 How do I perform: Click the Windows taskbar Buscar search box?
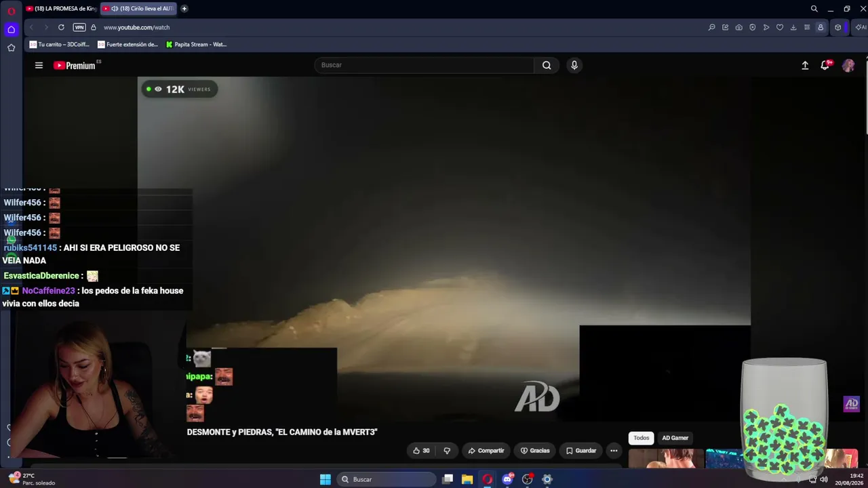387,479
